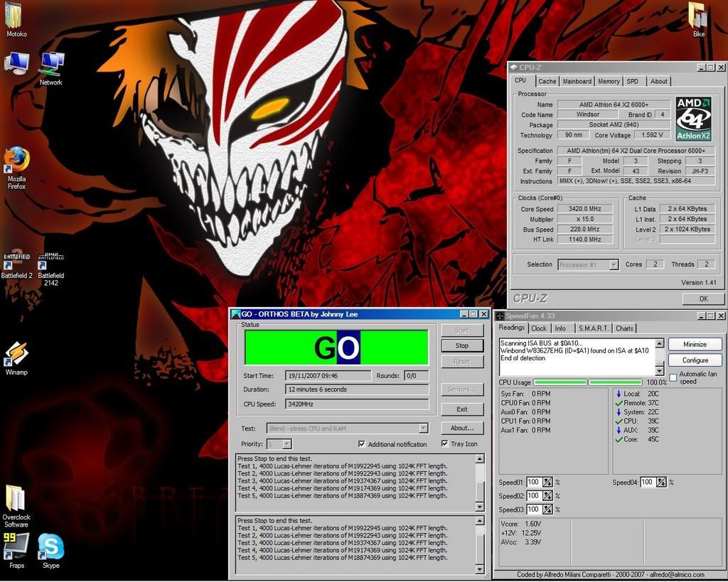Open the Processor Selection dropdown in CPU-Z
Viewport: 728px width, 582px height.
point(614,264)
